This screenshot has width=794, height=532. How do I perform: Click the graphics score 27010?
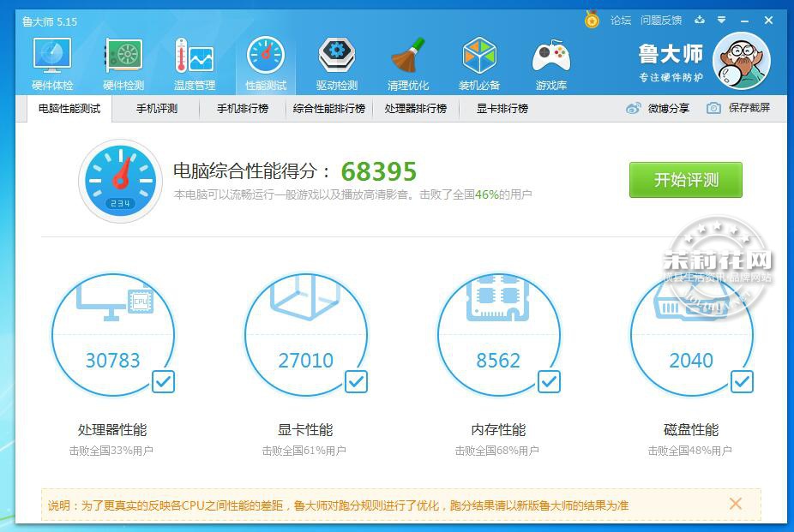coord(306,361)
